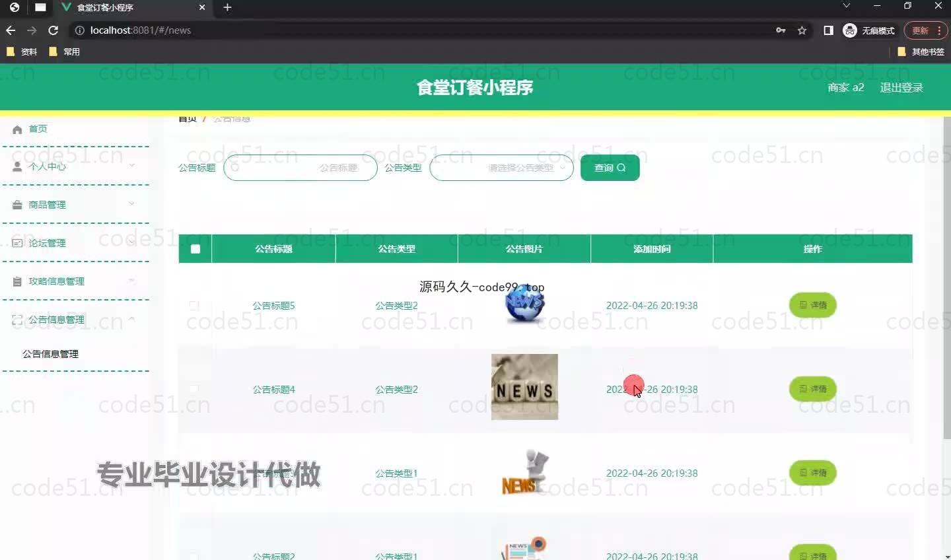The image size is (951, 560).
Task: Click the icon beside 论坛管理
Action: click(17, 243)
